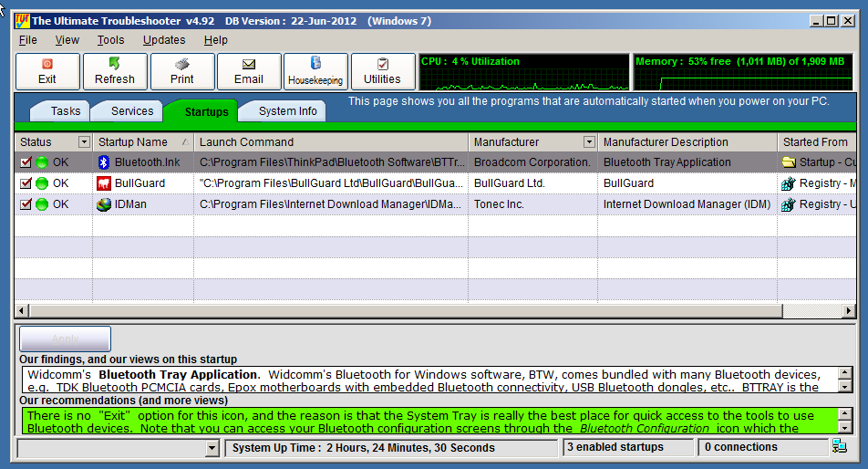The image size is (868, 469).
Task: Click the 3 enabled startups status entry
Action: tap(628, 447)
